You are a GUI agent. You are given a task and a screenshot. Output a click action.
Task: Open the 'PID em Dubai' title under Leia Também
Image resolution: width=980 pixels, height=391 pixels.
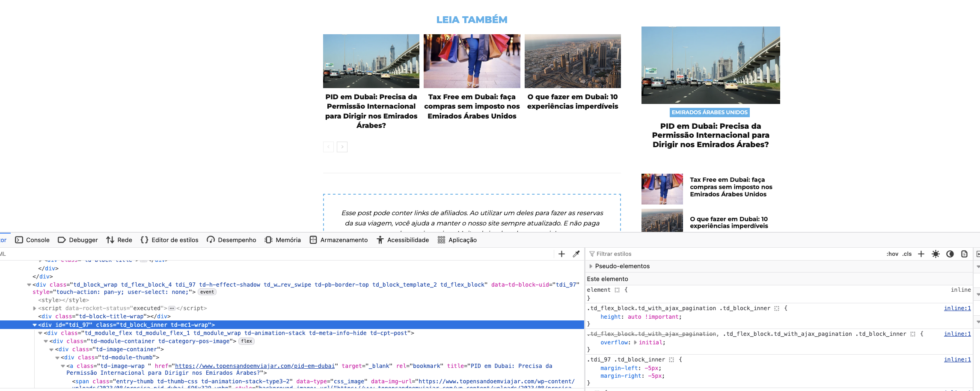tap(371, 111)
